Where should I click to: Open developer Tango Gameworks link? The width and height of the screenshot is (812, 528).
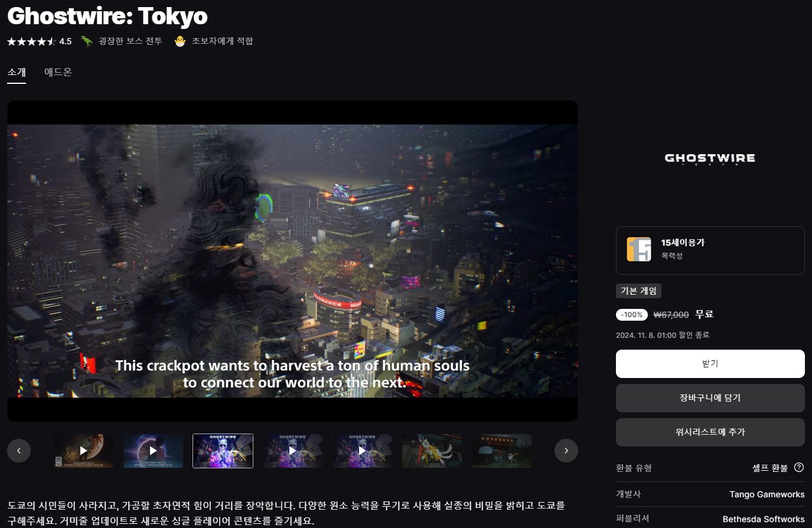point(767,494)
